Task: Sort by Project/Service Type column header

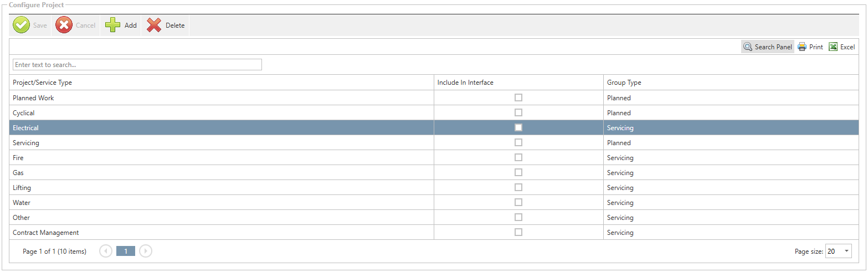Action: 43,83
